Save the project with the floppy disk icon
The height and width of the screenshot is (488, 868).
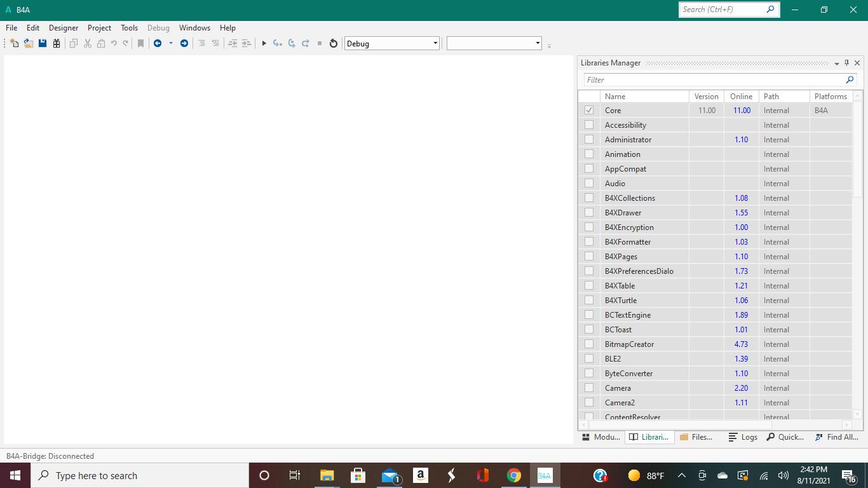coord(43,43)
